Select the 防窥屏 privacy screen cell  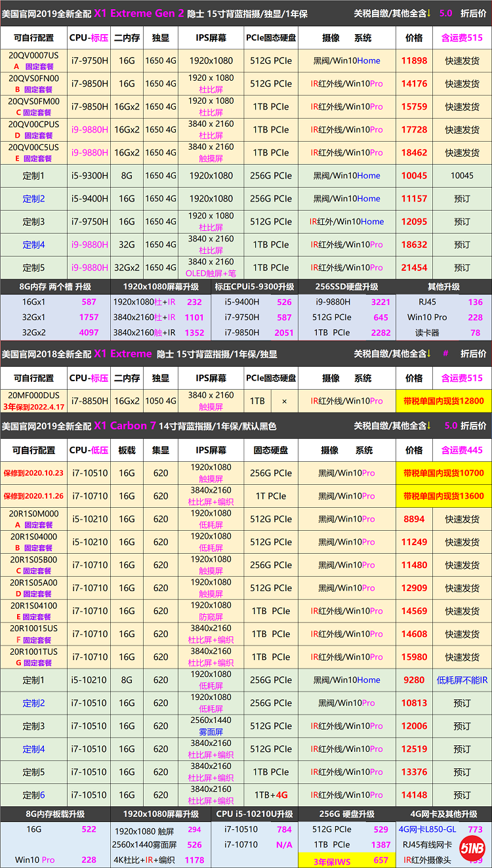point(211,617)
